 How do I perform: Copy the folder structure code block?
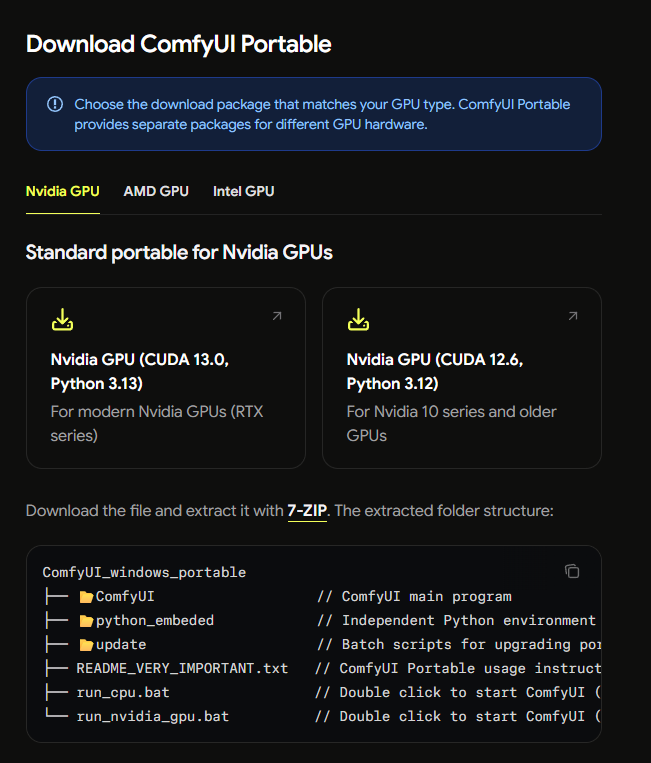pos(572,571)
